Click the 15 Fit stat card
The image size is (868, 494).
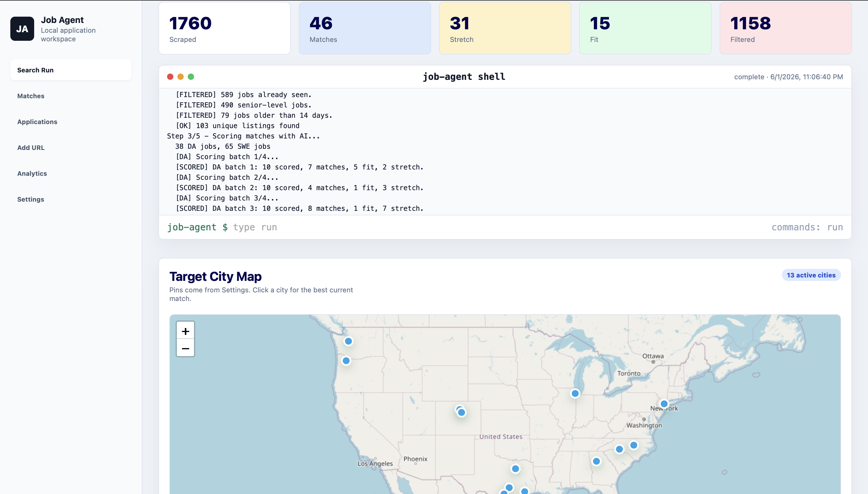pos(645,28)
